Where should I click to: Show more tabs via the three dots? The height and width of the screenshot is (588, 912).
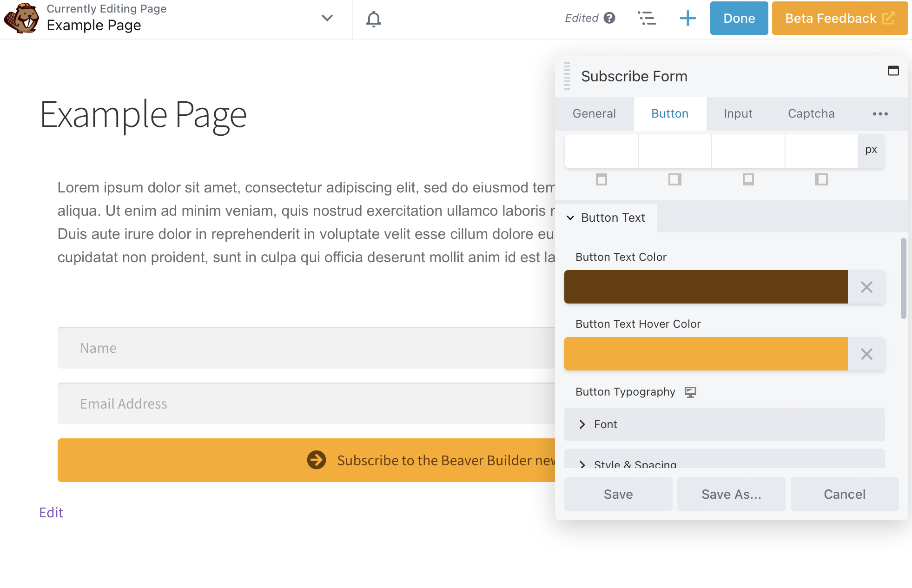pos(880,114)
